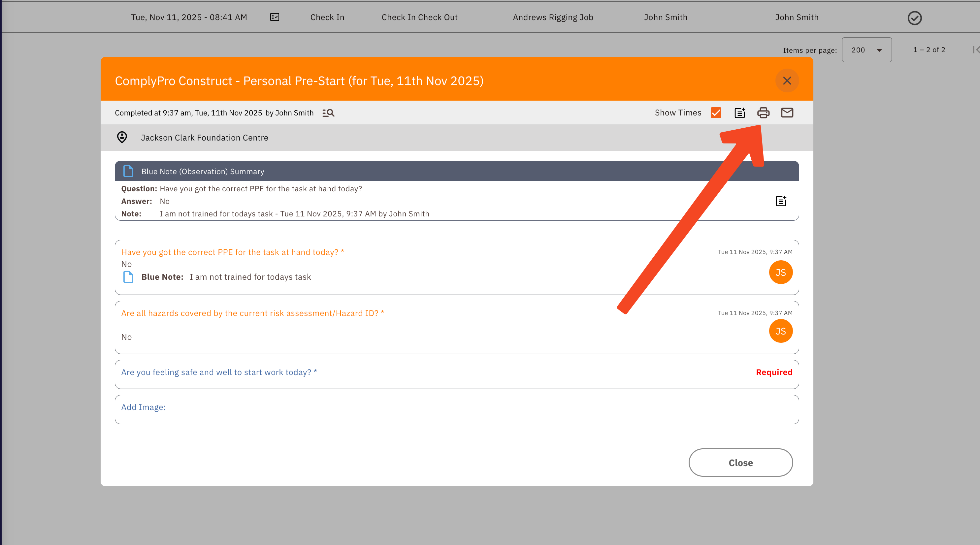This screenshot has height=545, width=980.
Task: Click the feeling safe and well question
Action: pyautogui.click(x=219, y=372)
